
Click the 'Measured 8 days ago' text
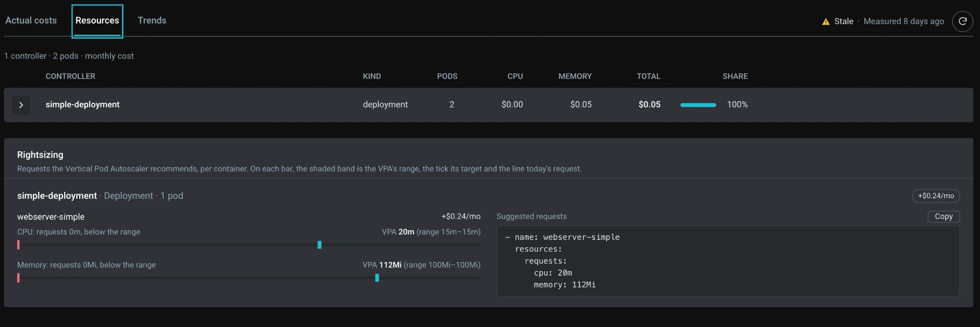904,21
